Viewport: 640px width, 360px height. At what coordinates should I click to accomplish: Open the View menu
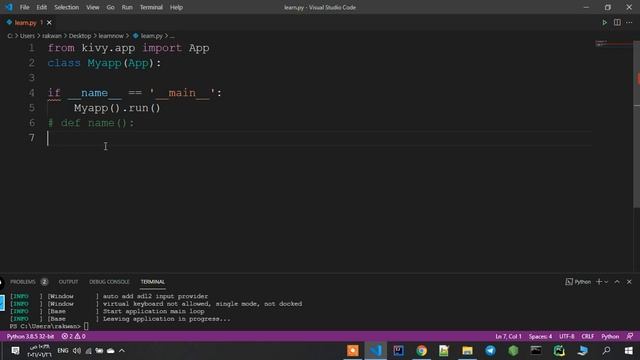tap(93, 7)
